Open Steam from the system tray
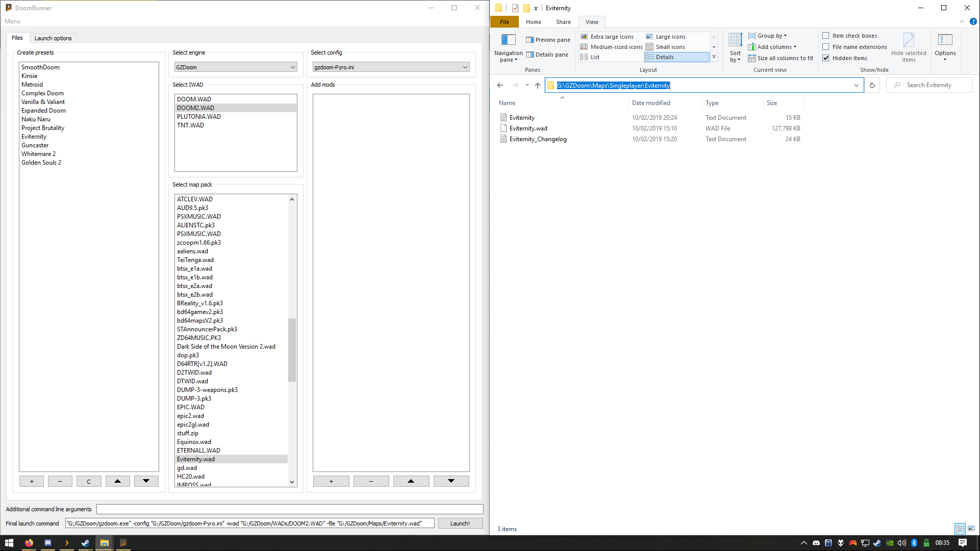Viewport: 980px width, 551px height. [877, 543]
